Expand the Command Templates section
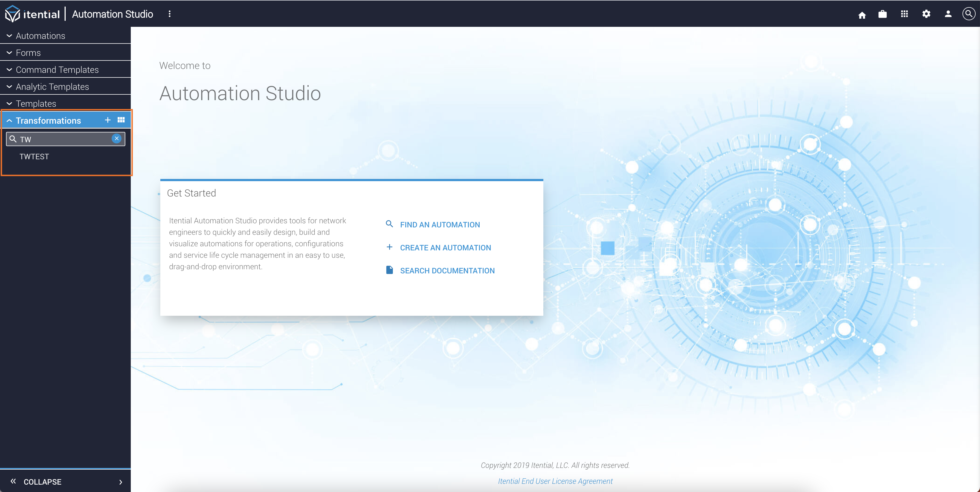This screenshot has height=492, width=980. [x=65, y=70]
